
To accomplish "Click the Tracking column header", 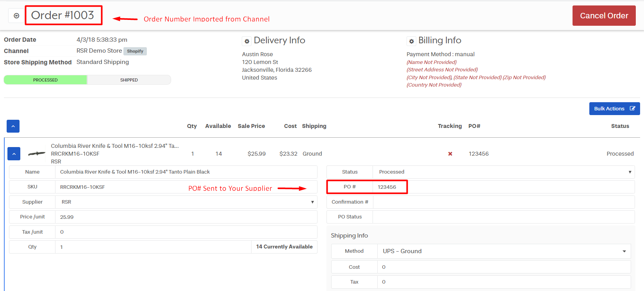I will tap(450, 126).
